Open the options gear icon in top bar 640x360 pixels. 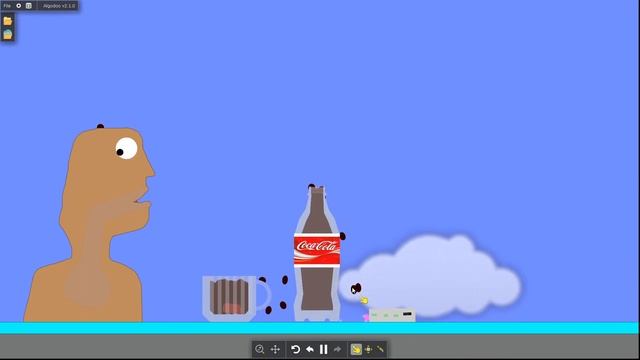point(18,6)
